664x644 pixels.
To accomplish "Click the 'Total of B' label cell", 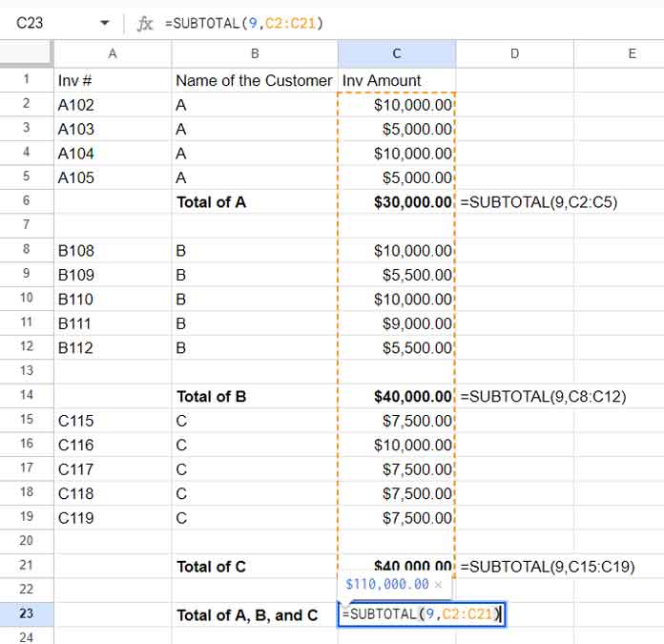I will pos(255,396).
